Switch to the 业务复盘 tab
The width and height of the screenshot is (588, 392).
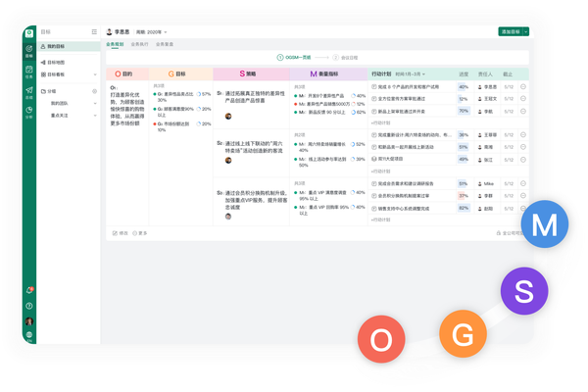[165, 44]
